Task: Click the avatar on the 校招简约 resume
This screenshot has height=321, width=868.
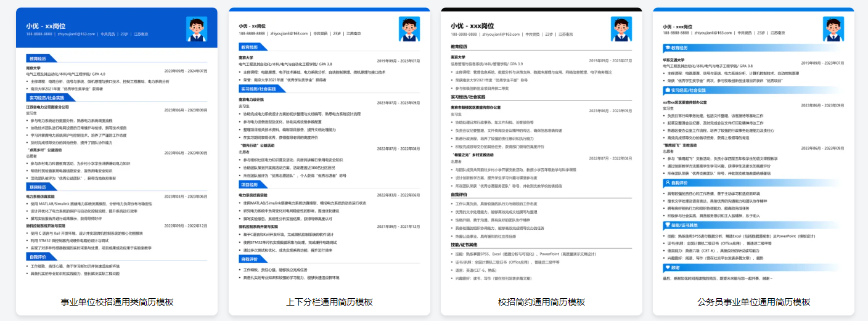Action: [x=621, y=29]
